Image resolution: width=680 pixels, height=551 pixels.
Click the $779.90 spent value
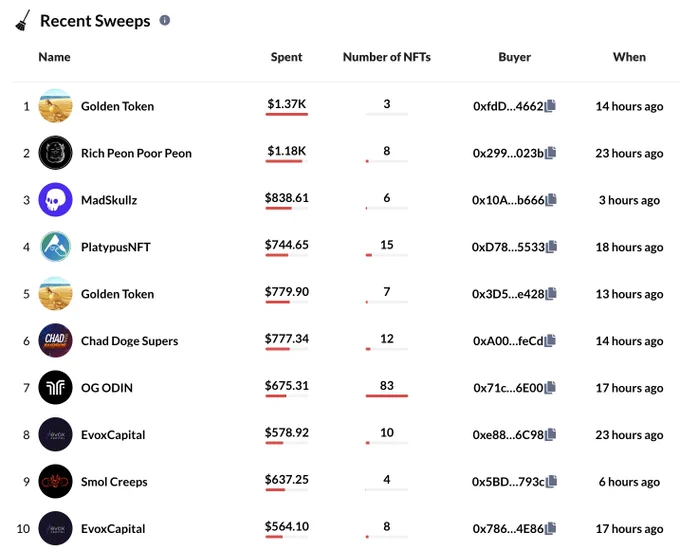coord(287,292)
